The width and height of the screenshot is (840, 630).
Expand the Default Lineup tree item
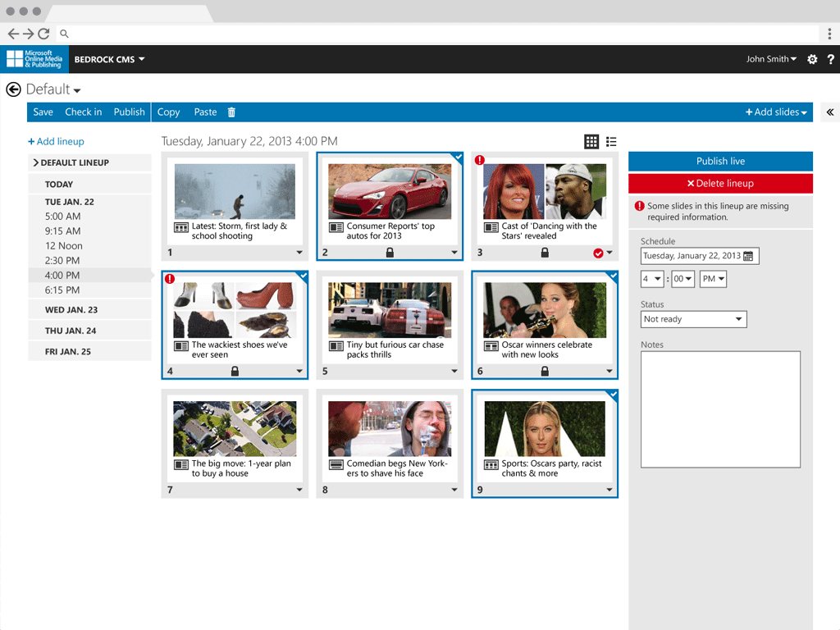(36, 162)
